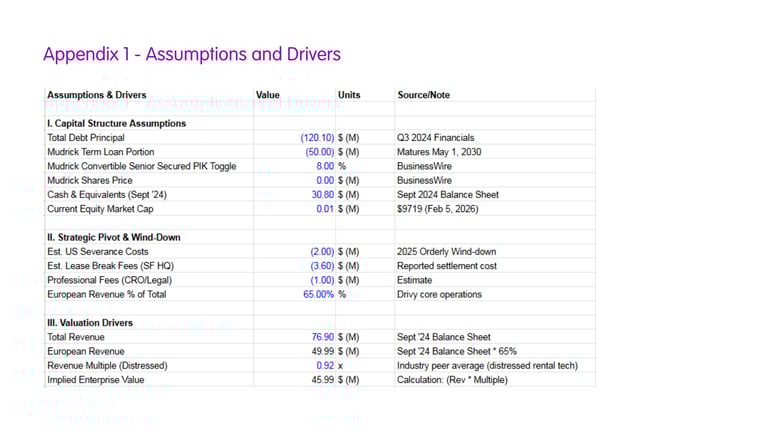Click 'Cash & Equivalents (Sept '24)' label

coord(107,194)
